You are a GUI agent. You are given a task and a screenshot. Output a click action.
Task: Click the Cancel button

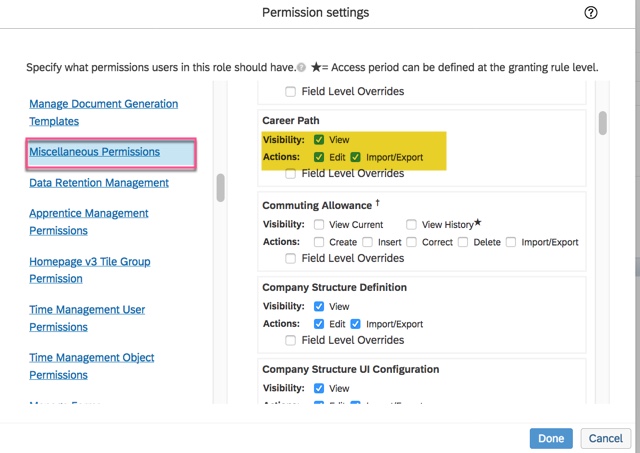click(x=605, y=438)
